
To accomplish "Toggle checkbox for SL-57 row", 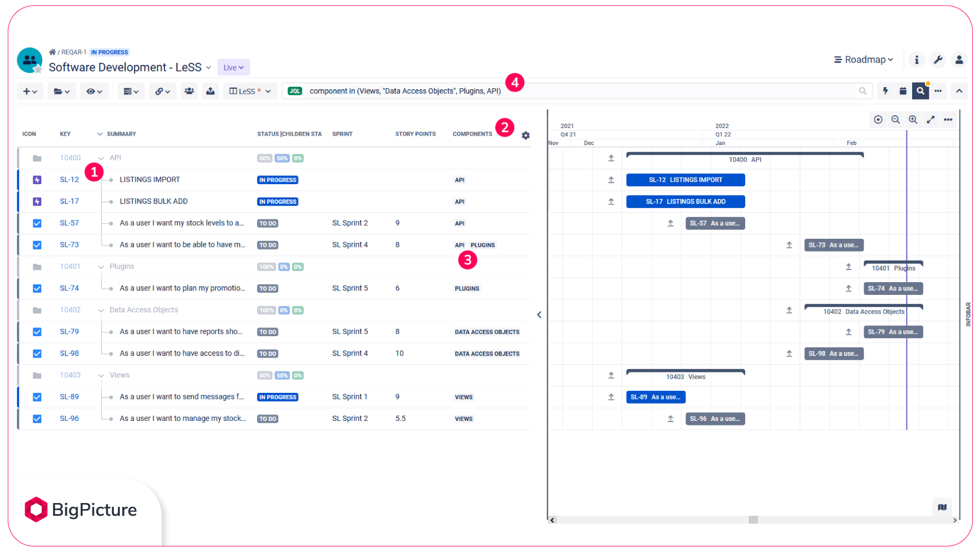I will click(37, 223).
